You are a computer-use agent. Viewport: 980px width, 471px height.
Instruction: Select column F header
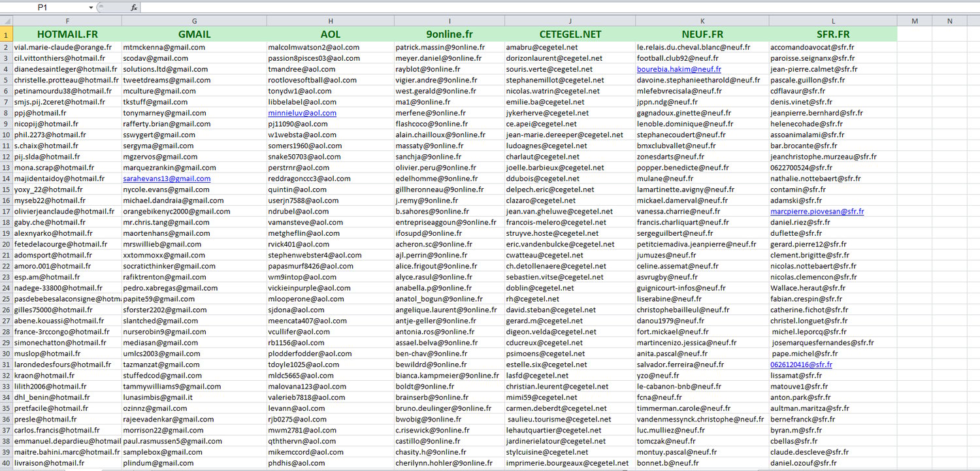67,22
